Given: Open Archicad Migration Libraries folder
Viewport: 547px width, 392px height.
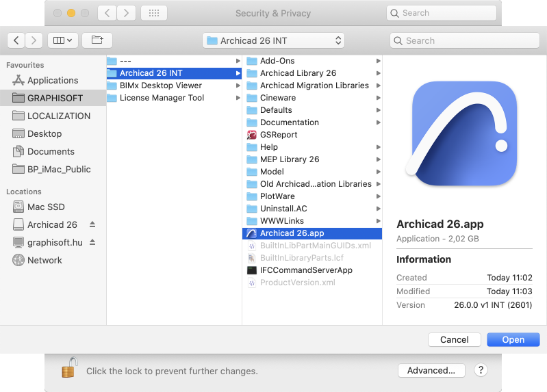Looking at the screenshot, I should coord(312,86).
